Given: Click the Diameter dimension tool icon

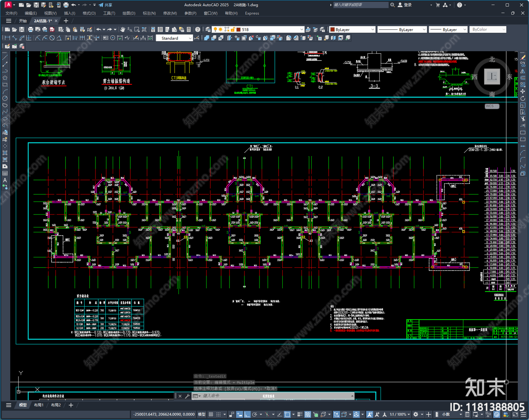Looking at the screenshot, I should (52, 38).
